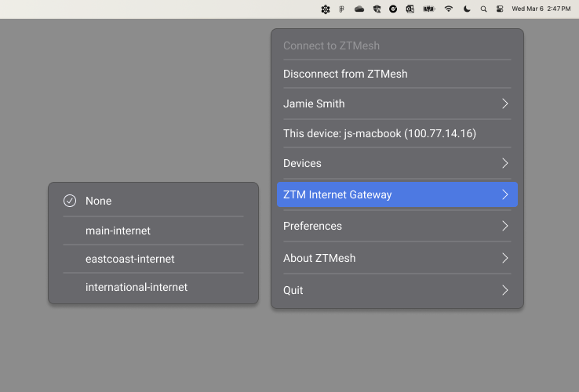
Task: Open the Wi-Fi menu bar icon
Action: click(x=449, y=9)
